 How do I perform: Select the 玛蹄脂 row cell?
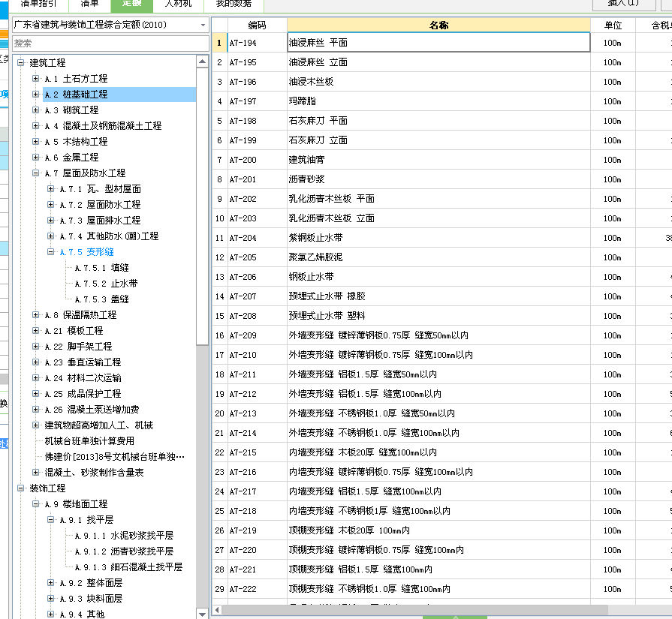438,101
